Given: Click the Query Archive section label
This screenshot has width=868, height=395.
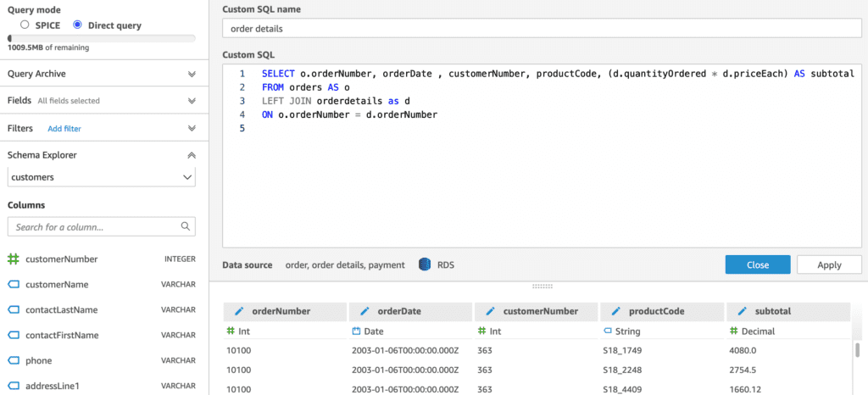Looking at the screenshot, I should tap(37, 74).
